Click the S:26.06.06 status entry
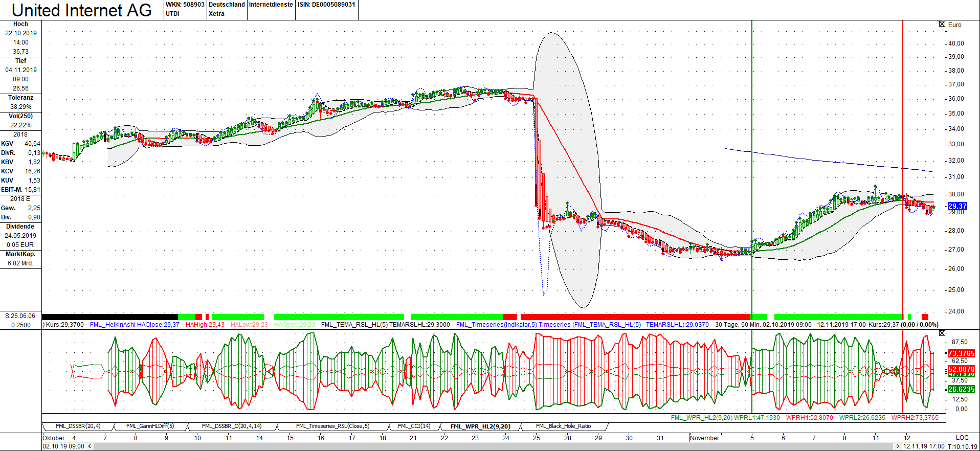980x451 pixels. point(20,316)
